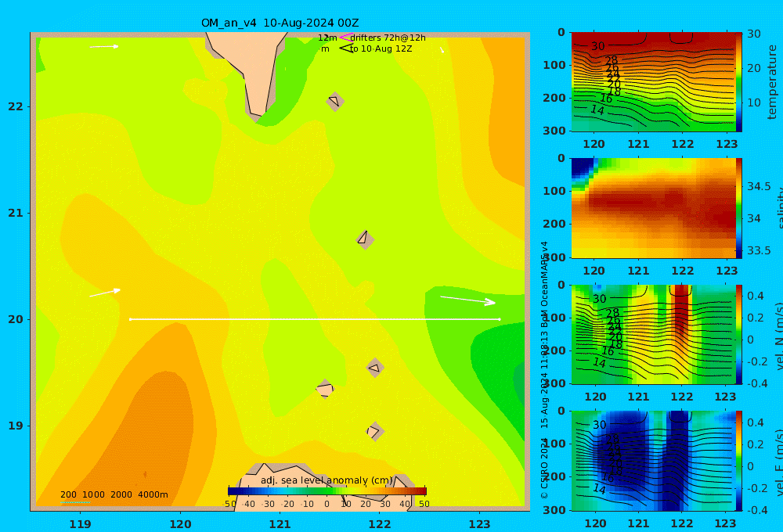Click the "vel. N (m/s)" axis label
The width and height of the screenshot is (783, 532).
point(778,336)
